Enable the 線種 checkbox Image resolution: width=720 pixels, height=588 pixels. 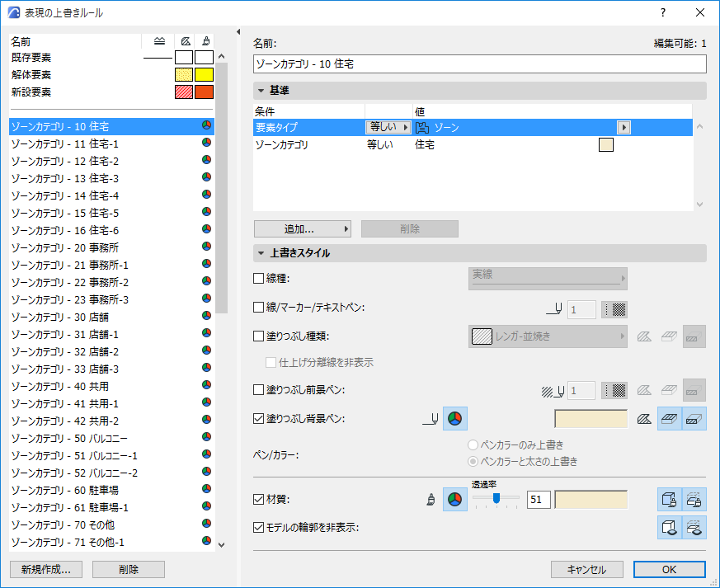point(258,279)
